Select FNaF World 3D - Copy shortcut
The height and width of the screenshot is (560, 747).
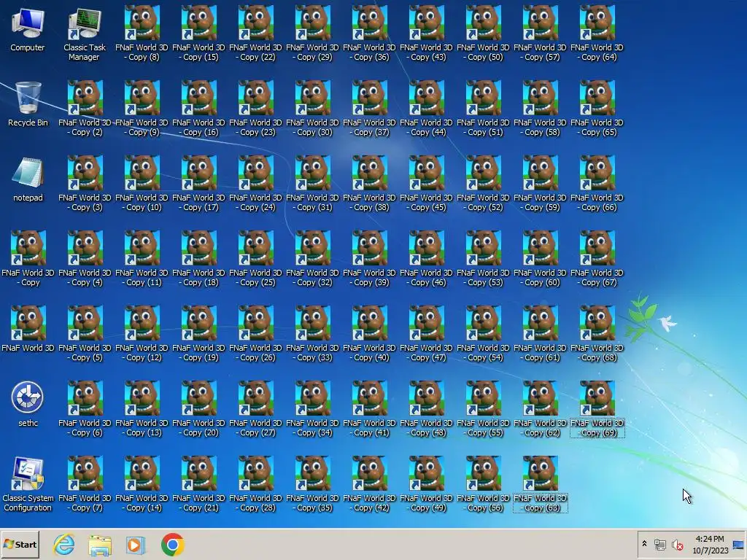[x=28, y=258]
